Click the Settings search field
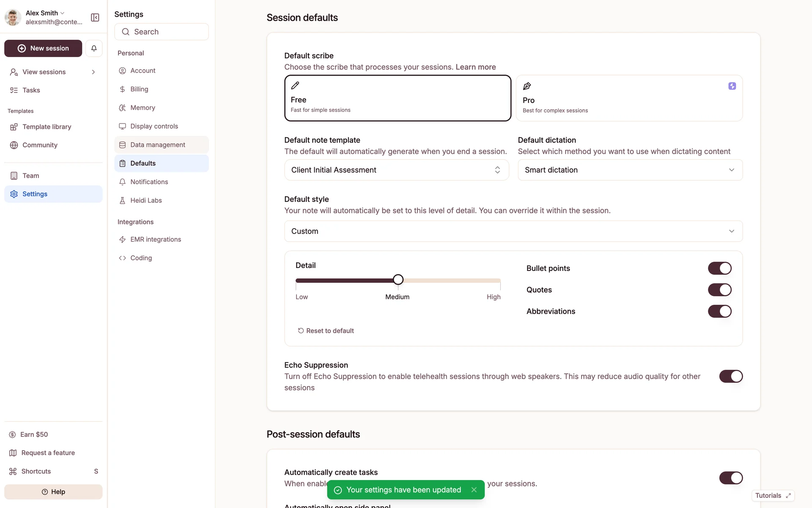The image size is (812, 508). (162, 32)
